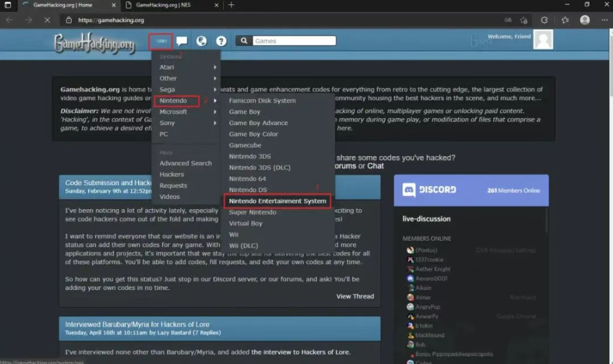Open the browser profile icon
The image size is (613, 364).
coord(585,20)
